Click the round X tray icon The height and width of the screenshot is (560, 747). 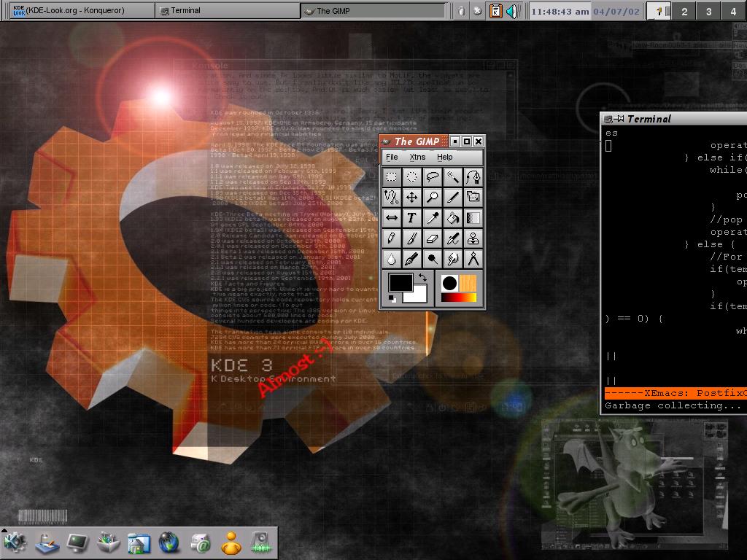tap(477, 10)
